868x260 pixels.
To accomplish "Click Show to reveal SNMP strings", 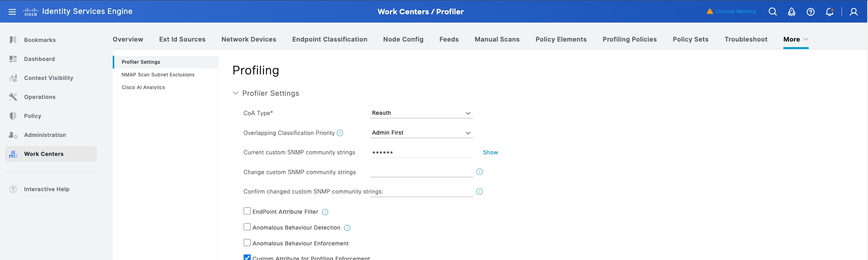I will 490,152.
